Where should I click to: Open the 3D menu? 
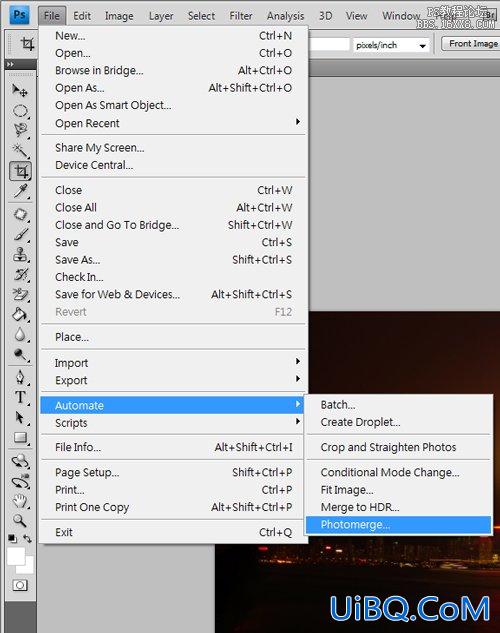tap(326, 16)
